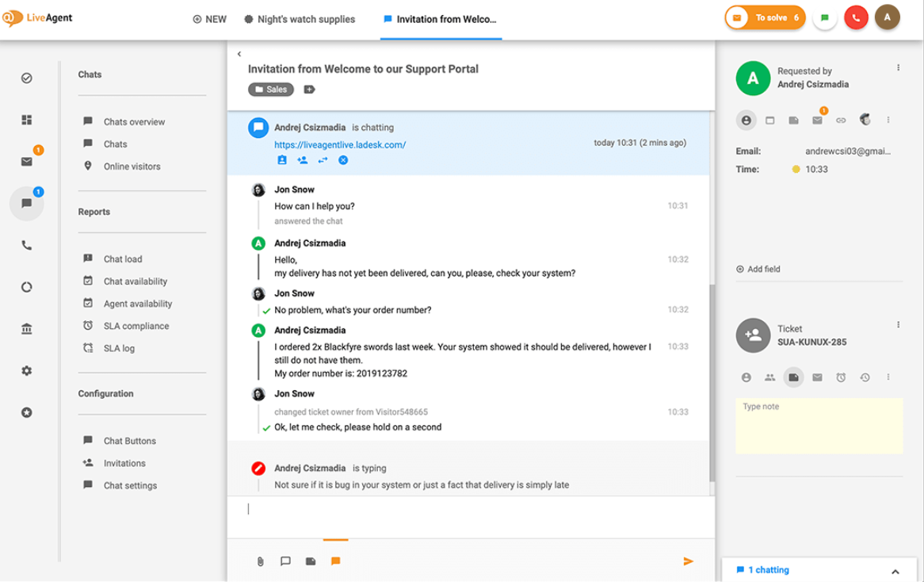This screenshot has height=582, width=924.
Task: Switch to Night's watch supplies tab
Action: [x=299, y=19]
